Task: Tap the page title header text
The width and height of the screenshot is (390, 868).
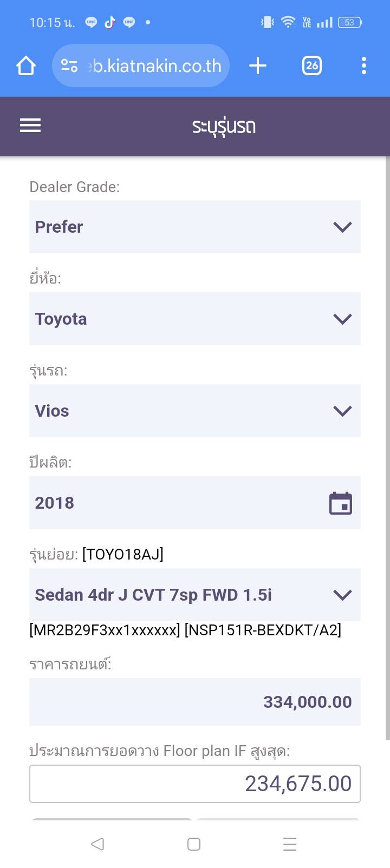Action: tap(224, 127)
